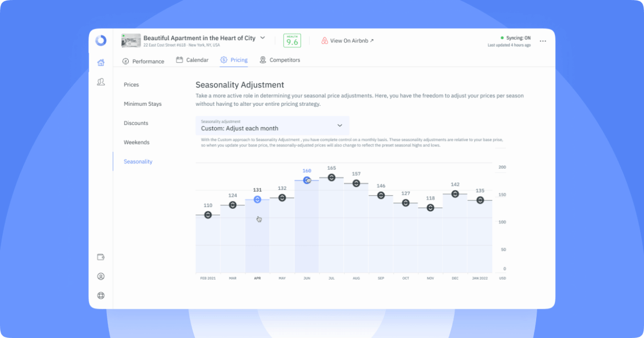Select Discounts in pricing menu

(136, 123)
